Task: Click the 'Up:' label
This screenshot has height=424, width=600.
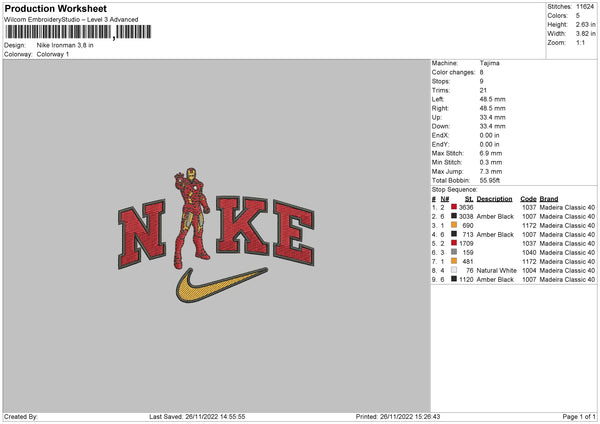Action: pyautogui.click(x=437, y=117)
